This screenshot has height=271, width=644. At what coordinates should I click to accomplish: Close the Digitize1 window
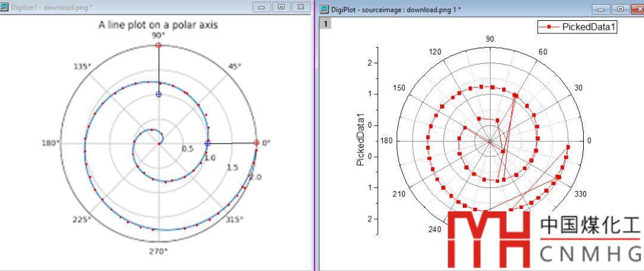point(299,7)
